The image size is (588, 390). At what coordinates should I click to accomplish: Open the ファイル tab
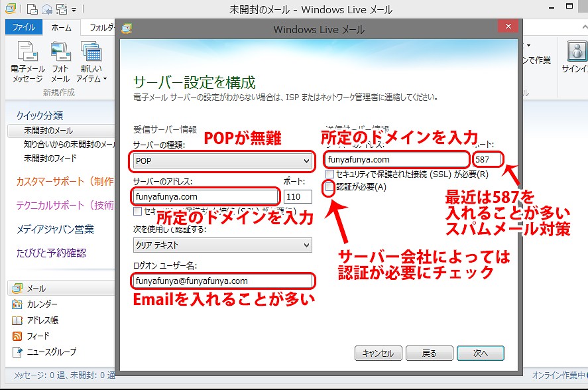(x=24, y=27)
